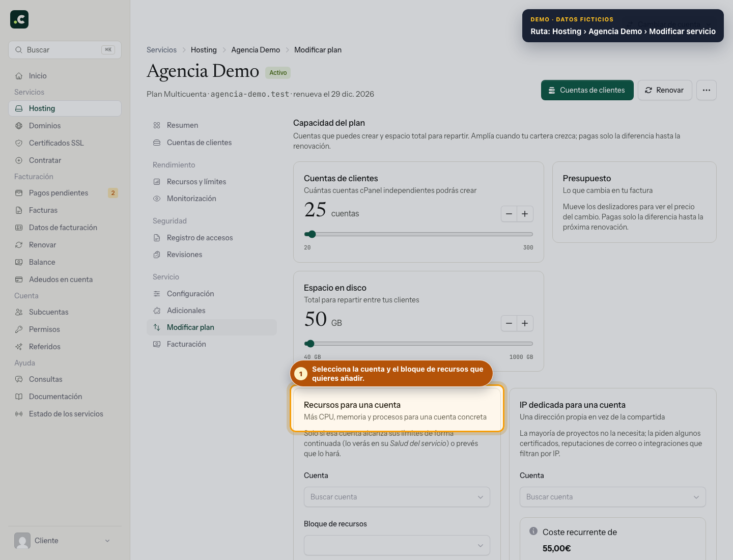Image resolution: width=733 pixels, height=560 pixels.
Task: Click Servicios breadcrumb link
Action: [161, 50]
